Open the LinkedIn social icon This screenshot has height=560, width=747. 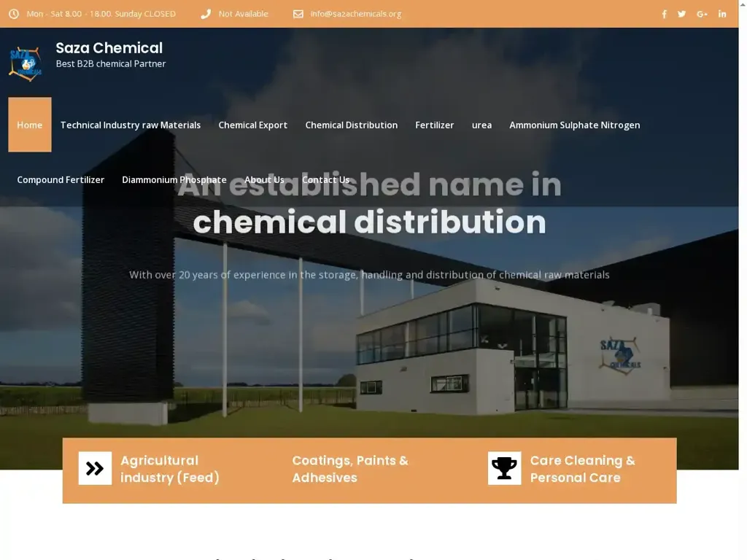click(x=722, y=14)
